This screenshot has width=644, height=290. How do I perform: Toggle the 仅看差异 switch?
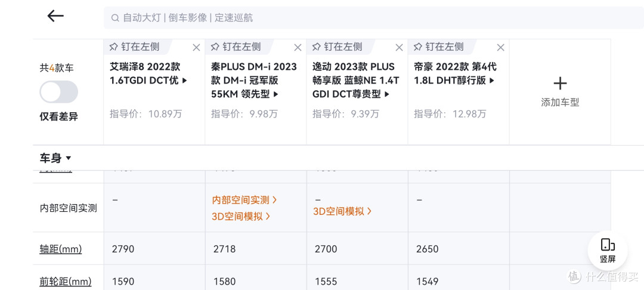click(x=58, y=92)
